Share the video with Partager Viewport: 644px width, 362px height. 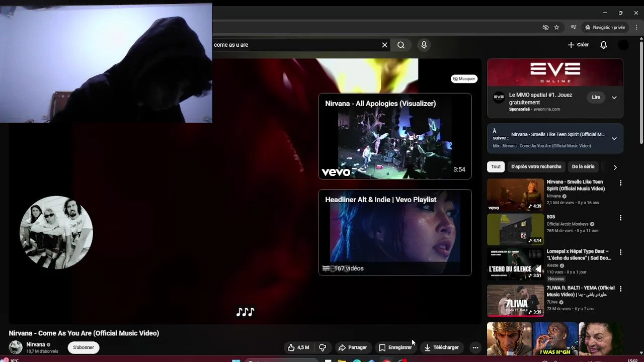pyautogui.click(x=353, y=347)
